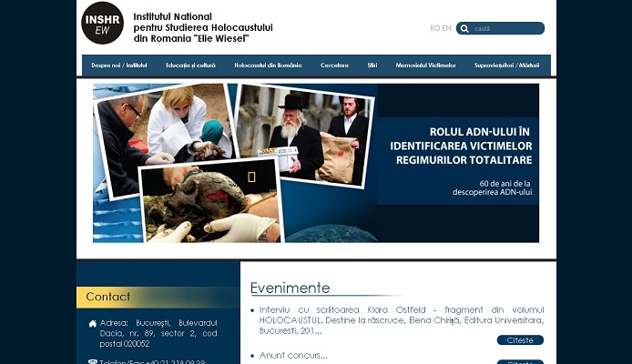Open the Anunt concurs link
The image size is (632, 364).
[293, 356]
